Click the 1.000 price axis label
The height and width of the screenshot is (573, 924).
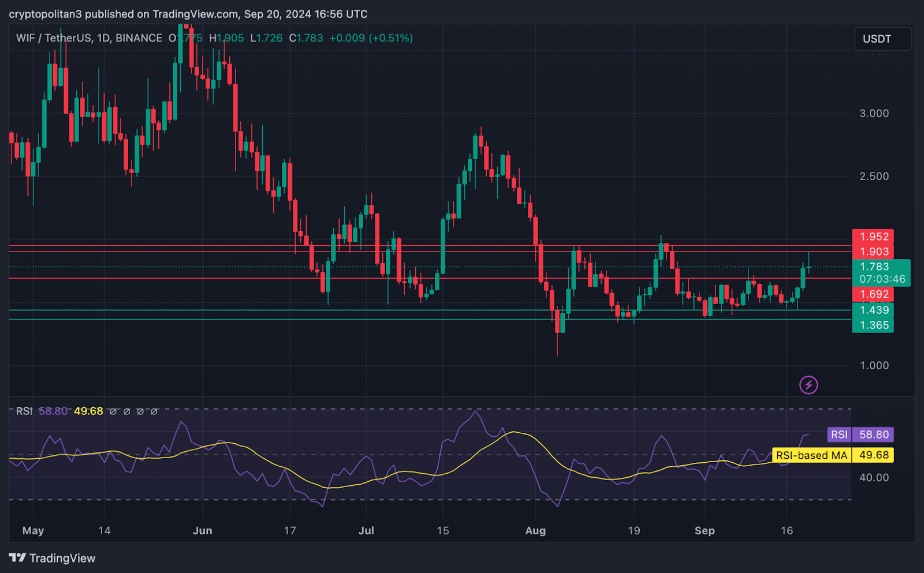(x=874, y=365)
